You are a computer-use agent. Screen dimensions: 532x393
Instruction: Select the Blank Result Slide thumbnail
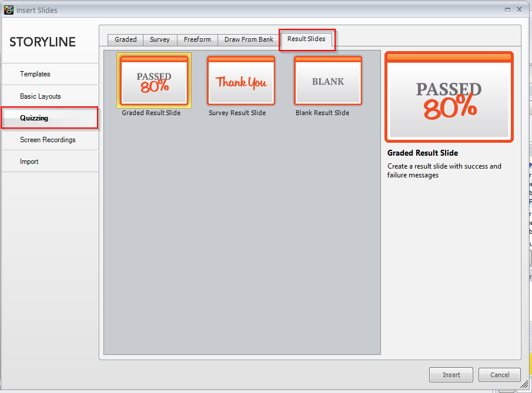pos(327,80)
